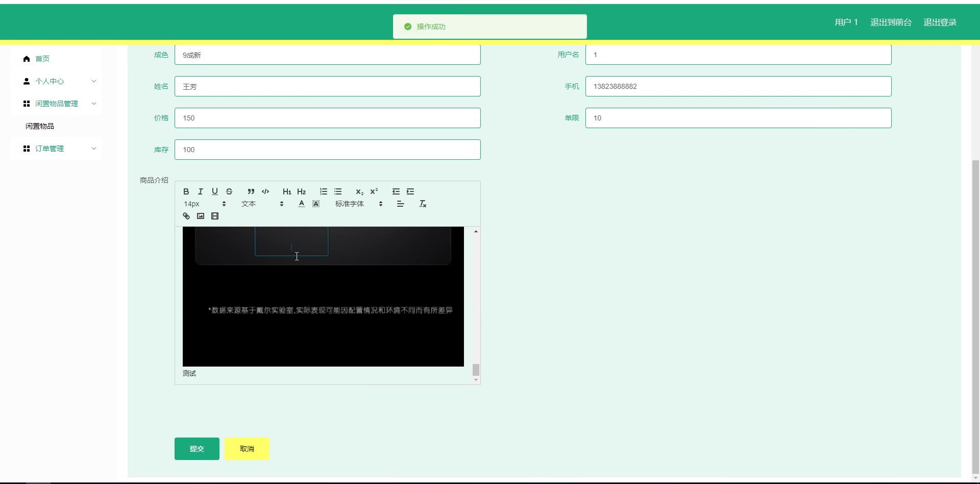Clear text formatting with the Tx icon
Image resolution: width=980 pixels, height=484 pixels.
coord(423,204)
